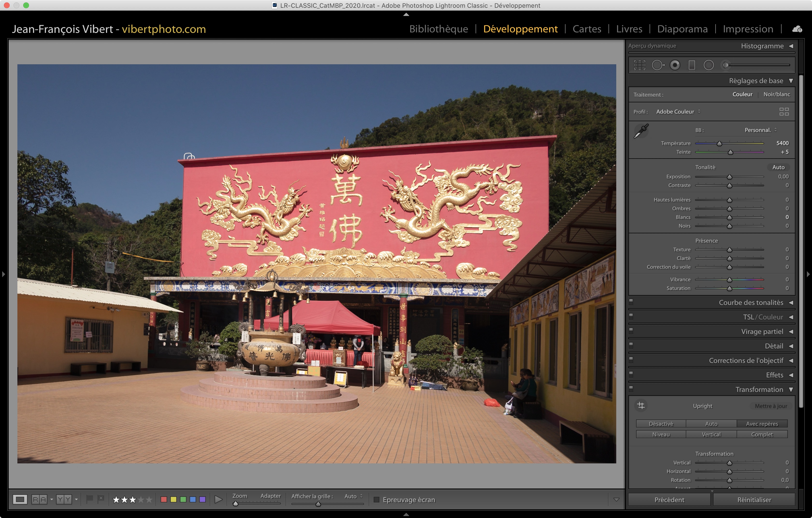
Task: Pick the white balance eyedropper
Action: (x=641, y=131)
